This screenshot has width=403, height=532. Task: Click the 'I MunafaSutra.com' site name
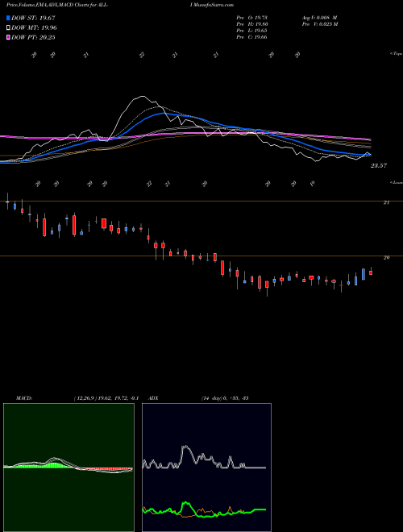tap(213, 5)
